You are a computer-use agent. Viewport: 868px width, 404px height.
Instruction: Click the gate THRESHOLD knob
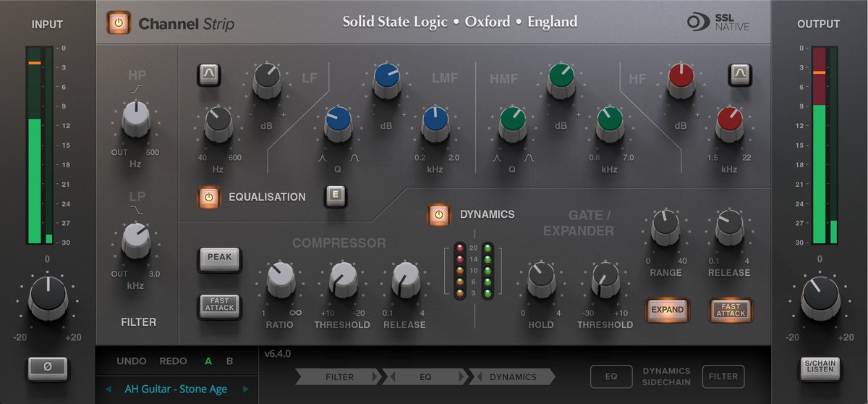tap(605, 279)
